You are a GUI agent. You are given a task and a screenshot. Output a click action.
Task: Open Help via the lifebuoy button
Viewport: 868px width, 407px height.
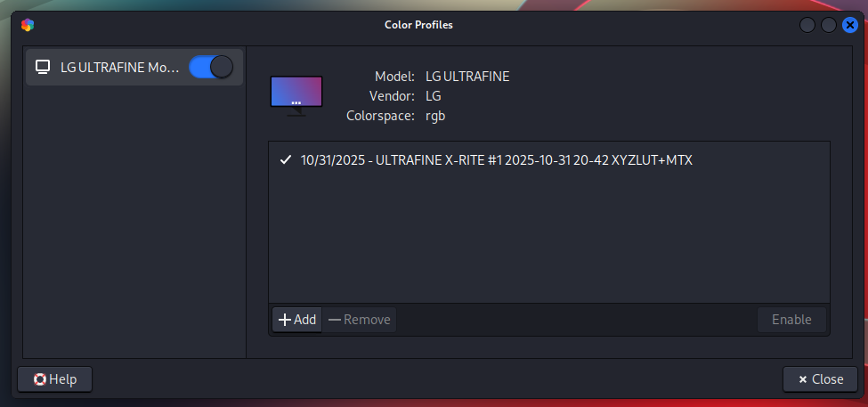click(x=55, y=379)
